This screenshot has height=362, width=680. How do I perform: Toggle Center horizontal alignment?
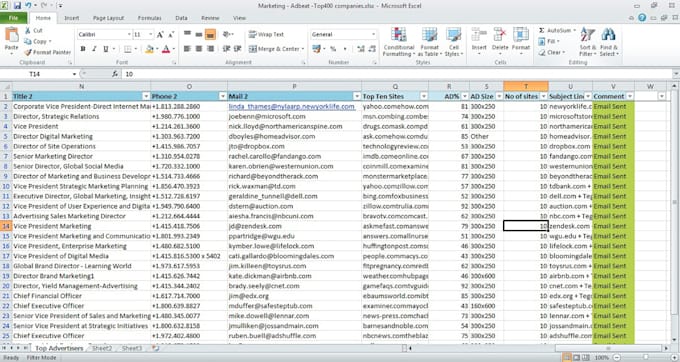coord(199,49)
